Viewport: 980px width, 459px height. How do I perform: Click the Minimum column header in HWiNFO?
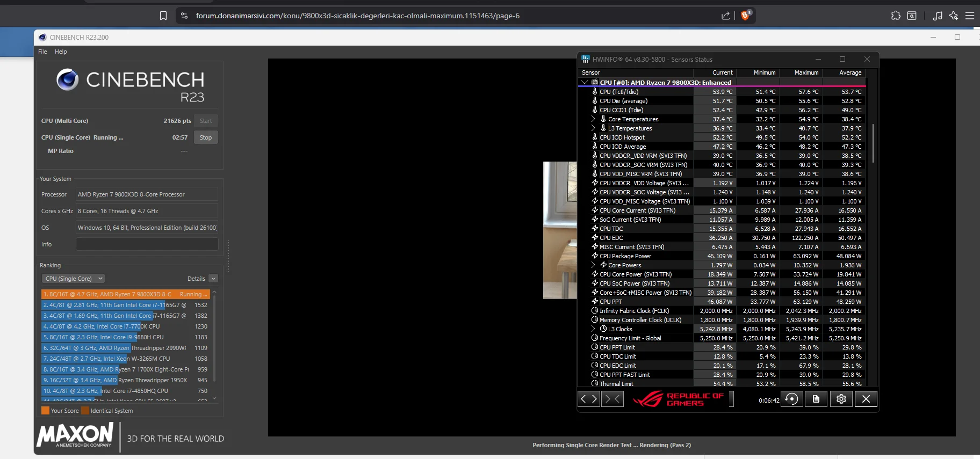click(x=758, y=72)
